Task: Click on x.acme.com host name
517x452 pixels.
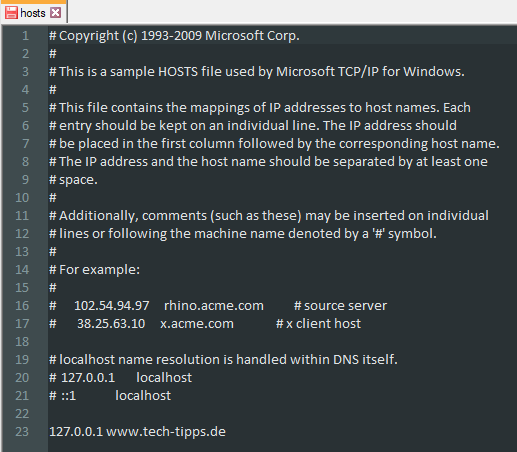Action: click(x=197, y=324)
